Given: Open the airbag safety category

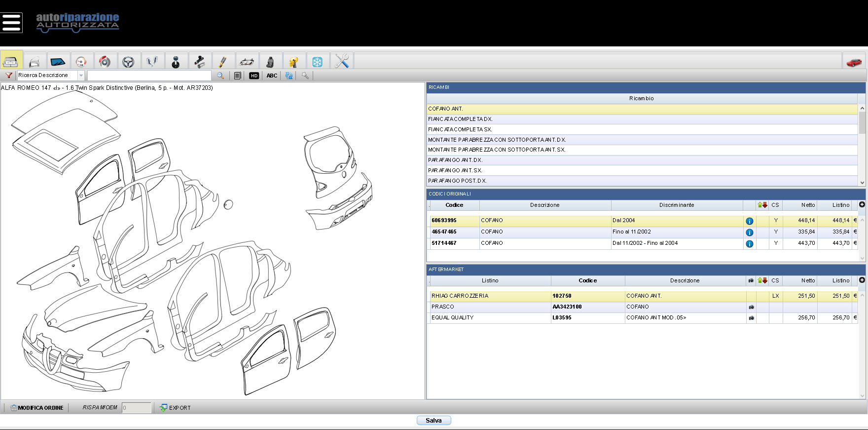Looking at the screenshot, I should coord(294,62).
